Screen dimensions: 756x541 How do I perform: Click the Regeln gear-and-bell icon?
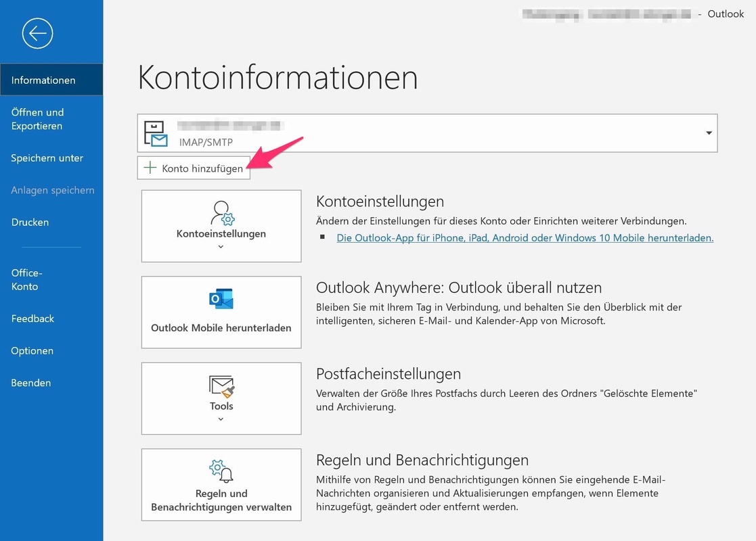tap(221, 471)
